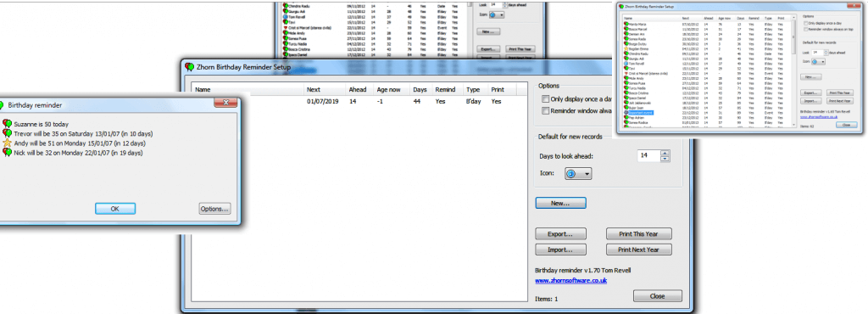Click Bogdan Emma's star icon in top-right window
Viewport: 868px width, 314px height.
click(x=626, y=48)
